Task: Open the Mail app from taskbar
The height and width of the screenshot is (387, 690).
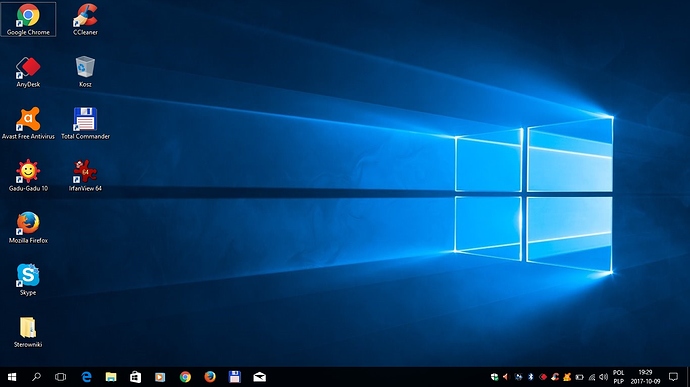Action: point(260,377)
